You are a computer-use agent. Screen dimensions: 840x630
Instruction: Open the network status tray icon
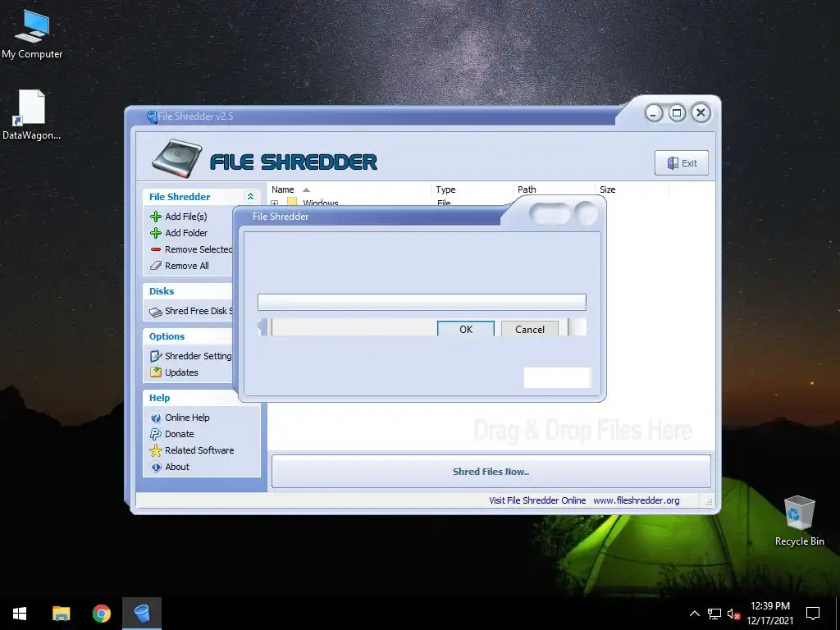[714, 614]
